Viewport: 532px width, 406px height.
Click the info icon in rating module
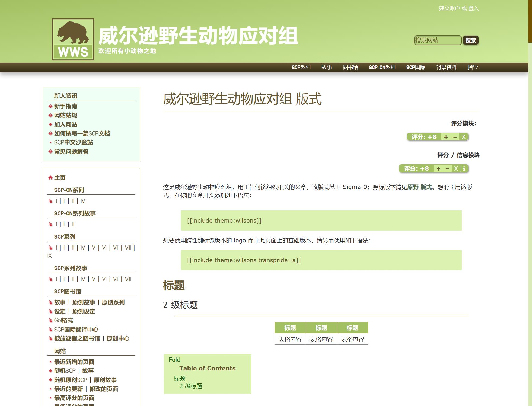pos(464,169)
